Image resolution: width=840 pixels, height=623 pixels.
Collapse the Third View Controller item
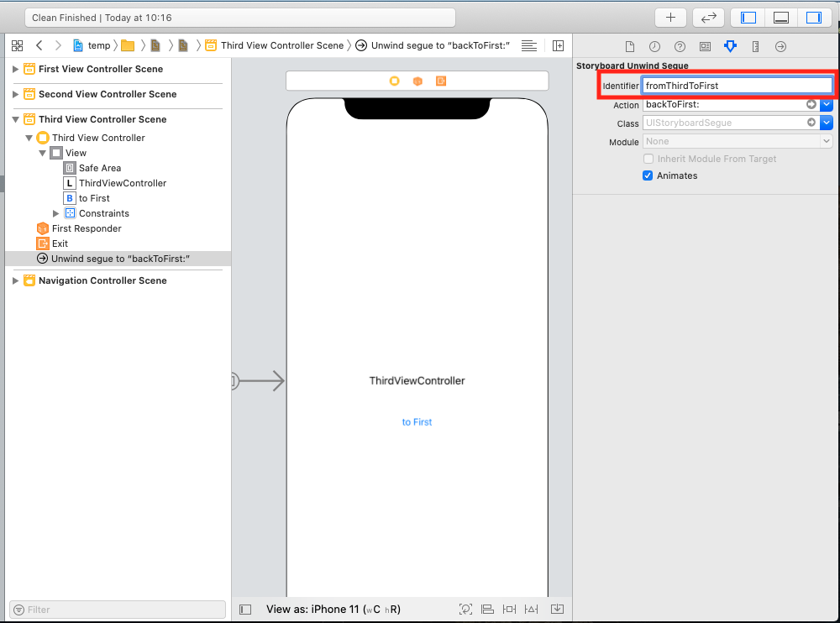tap(29, 138)
